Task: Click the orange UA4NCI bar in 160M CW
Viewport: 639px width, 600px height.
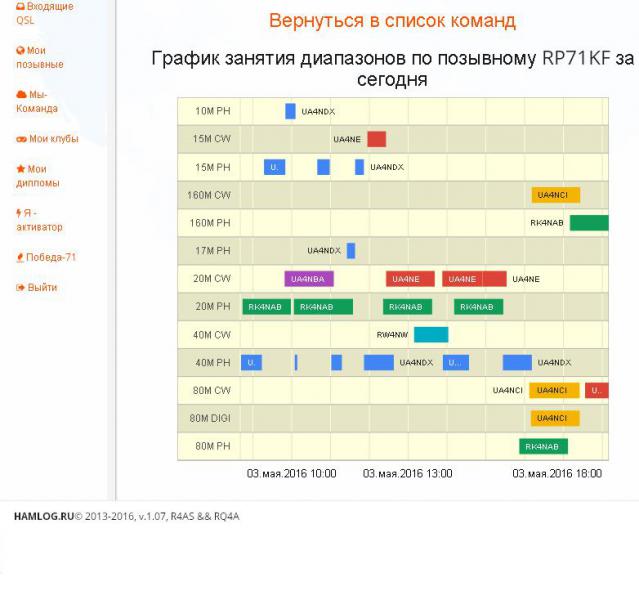Action: click(555, 195)
